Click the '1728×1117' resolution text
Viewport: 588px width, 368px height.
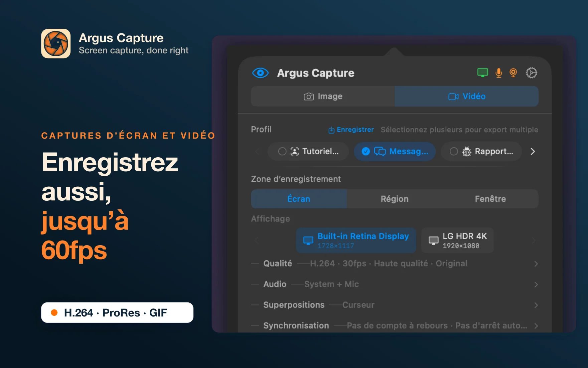[336, 246]
